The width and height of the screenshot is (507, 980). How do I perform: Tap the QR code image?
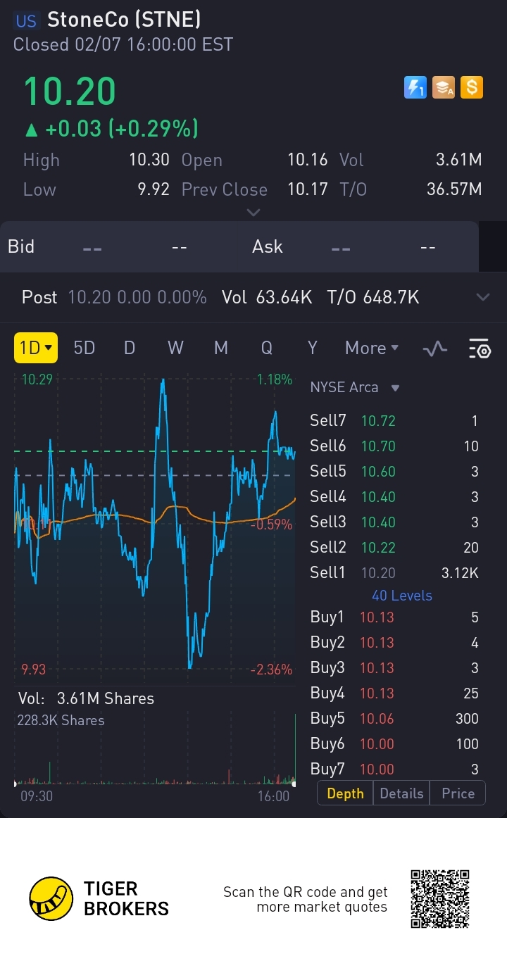(440, 899)
